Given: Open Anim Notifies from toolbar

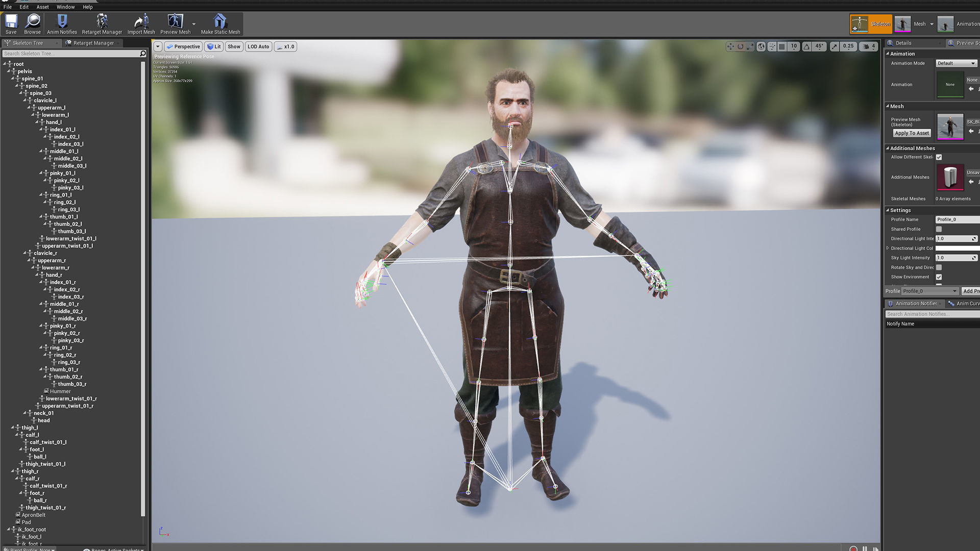Looking at the screenshot, I should [x=62, y=22].
